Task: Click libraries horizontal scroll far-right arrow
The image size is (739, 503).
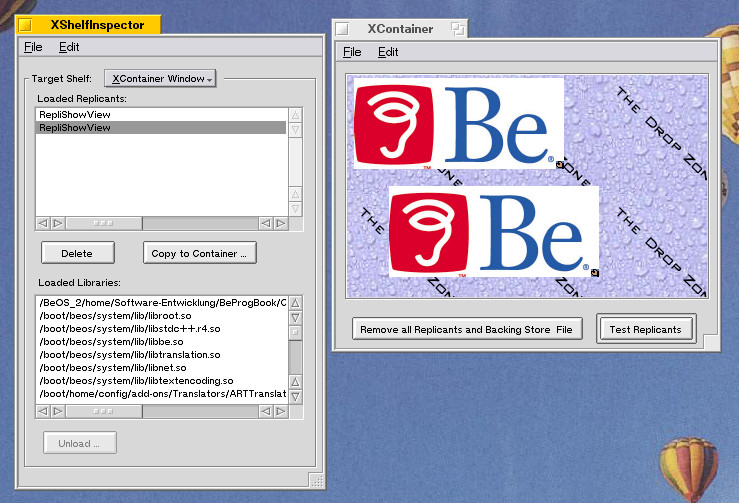Action: (281, 412)
